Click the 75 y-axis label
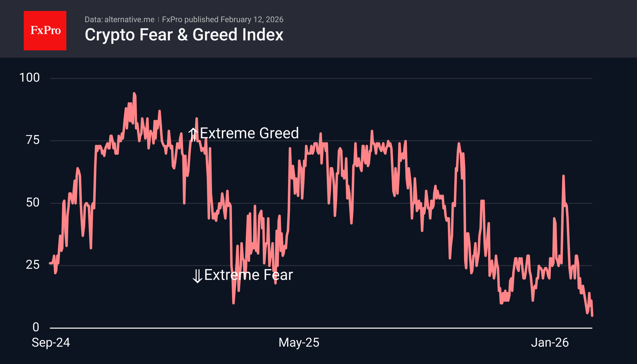 [33, 140]
